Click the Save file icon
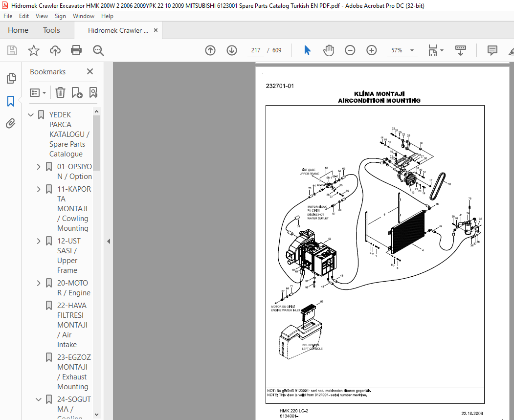514x420 pixels. click(12, 50)
